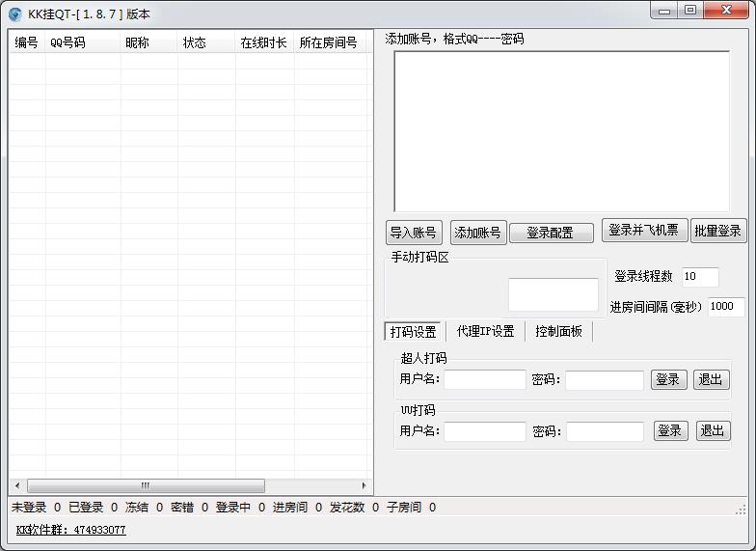Viewport: 756px width, 551px height.
Task: Open the 代理IP设置 tab
Action: tap(485, 332)
